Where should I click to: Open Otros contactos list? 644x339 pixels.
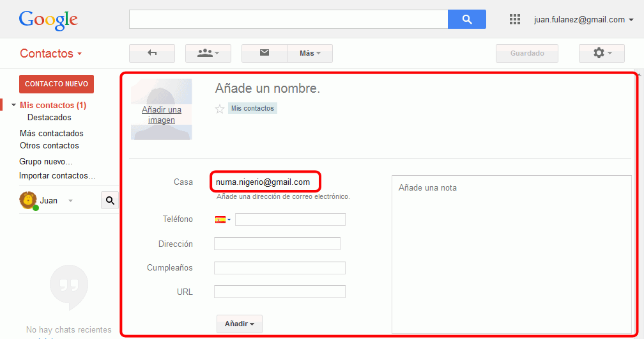[x=49, y=146]
